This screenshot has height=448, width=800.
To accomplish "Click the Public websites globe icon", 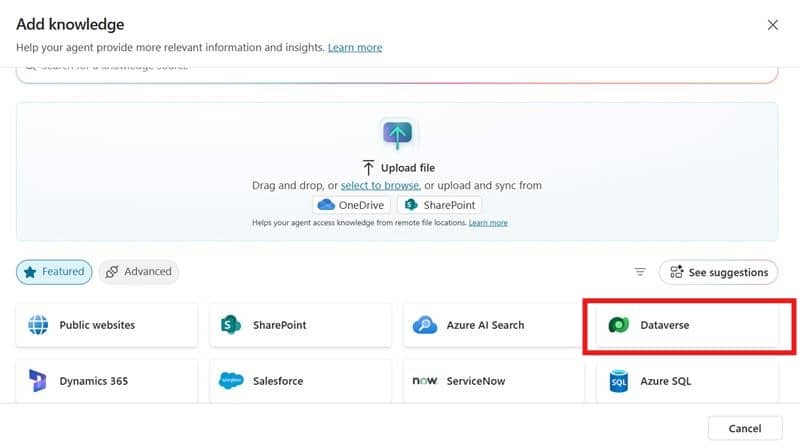I will pos(38,325).
